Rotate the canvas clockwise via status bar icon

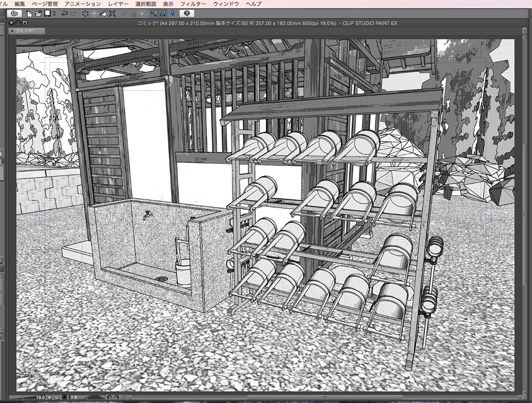point(117,396)
